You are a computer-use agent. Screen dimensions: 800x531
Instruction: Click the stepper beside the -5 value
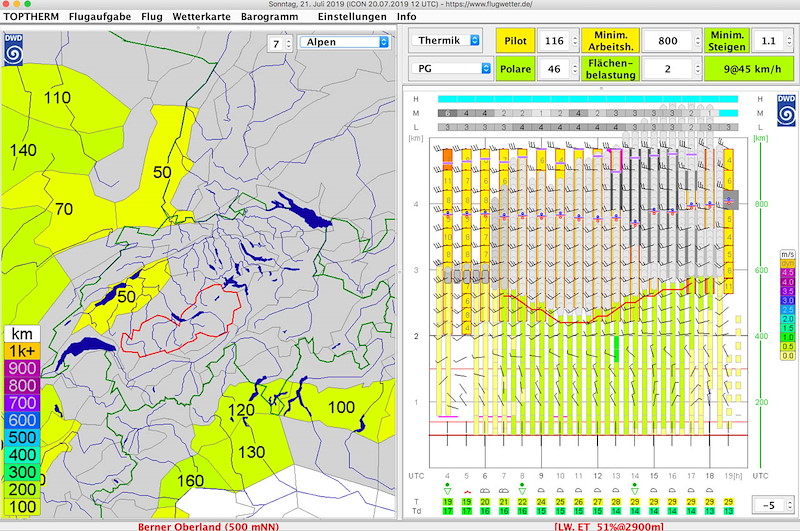tap(788, 505)
